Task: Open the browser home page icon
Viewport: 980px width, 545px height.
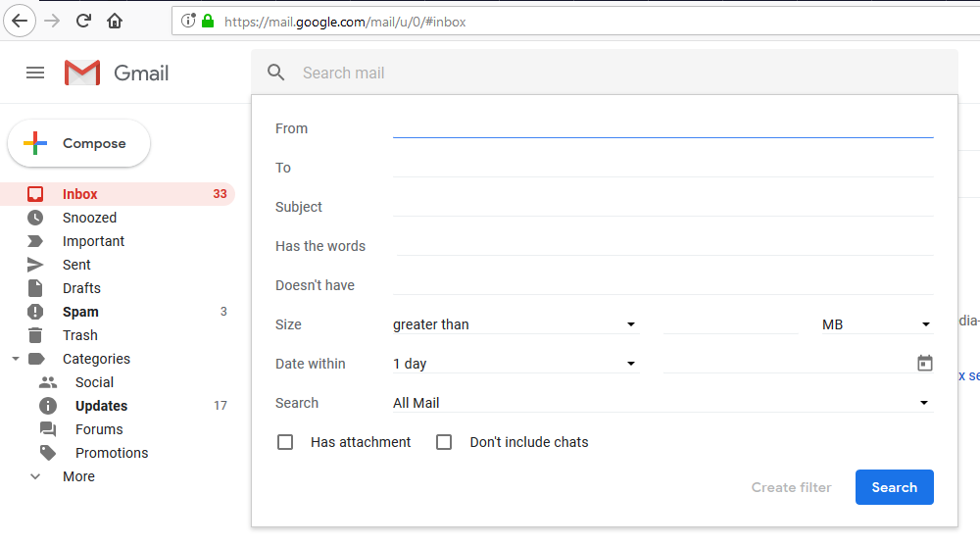Action: (115, 22)
